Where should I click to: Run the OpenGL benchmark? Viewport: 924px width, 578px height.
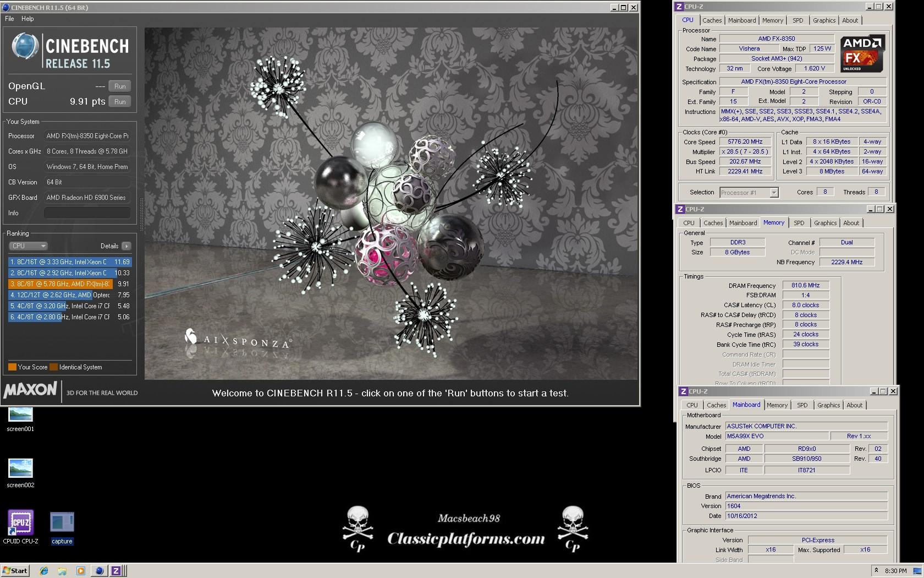click(120, 86)
